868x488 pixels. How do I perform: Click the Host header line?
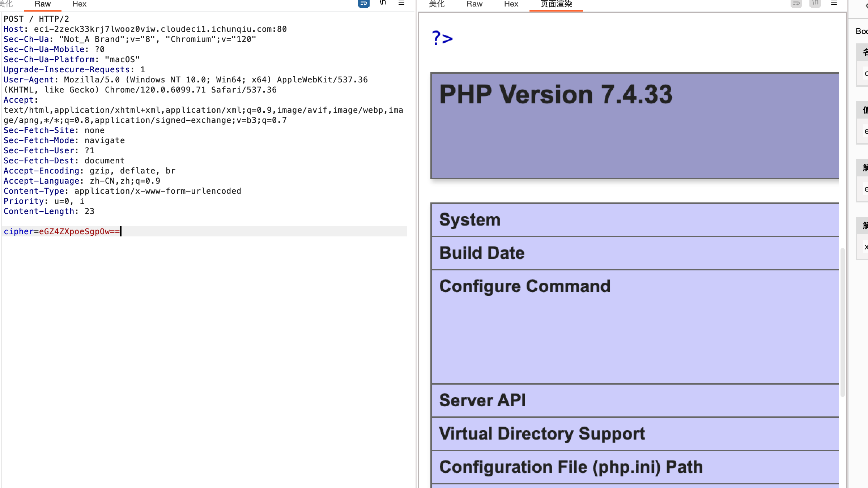tap(145, 29)
